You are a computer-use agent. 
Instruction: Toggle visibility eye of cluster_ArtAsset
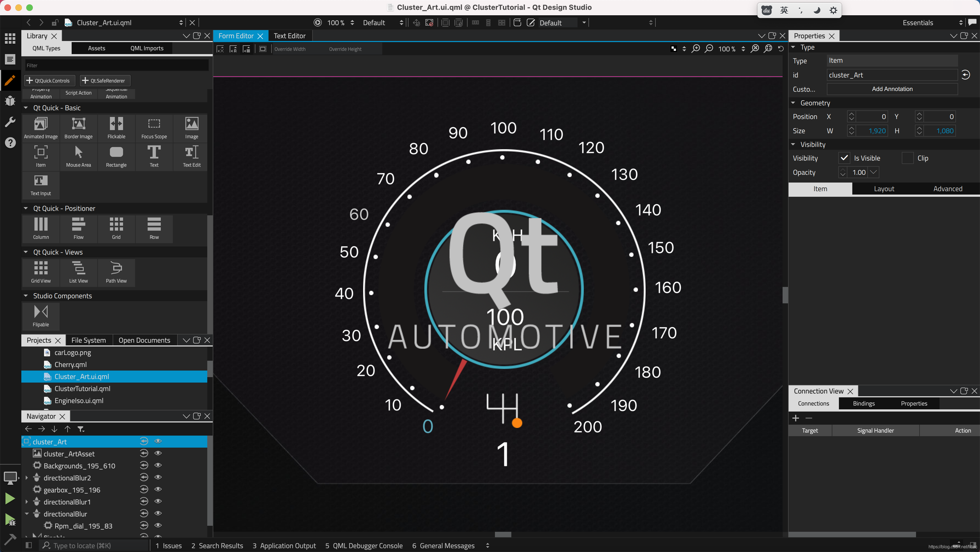158,453
